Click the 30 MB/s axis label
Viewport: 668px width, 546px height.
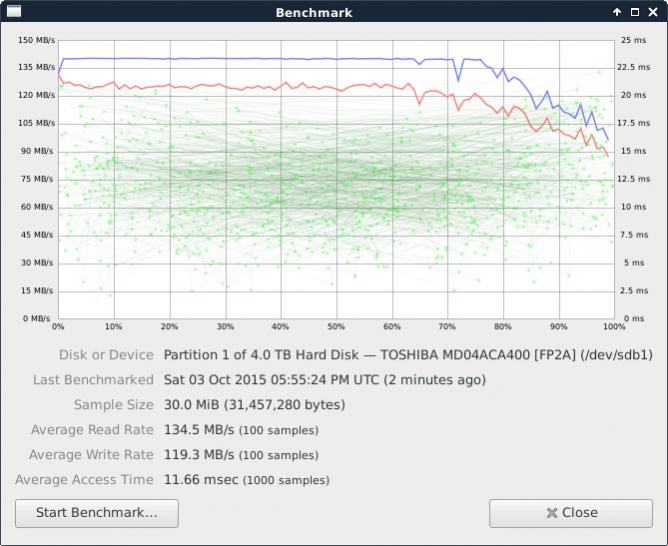tap(37, 263)
